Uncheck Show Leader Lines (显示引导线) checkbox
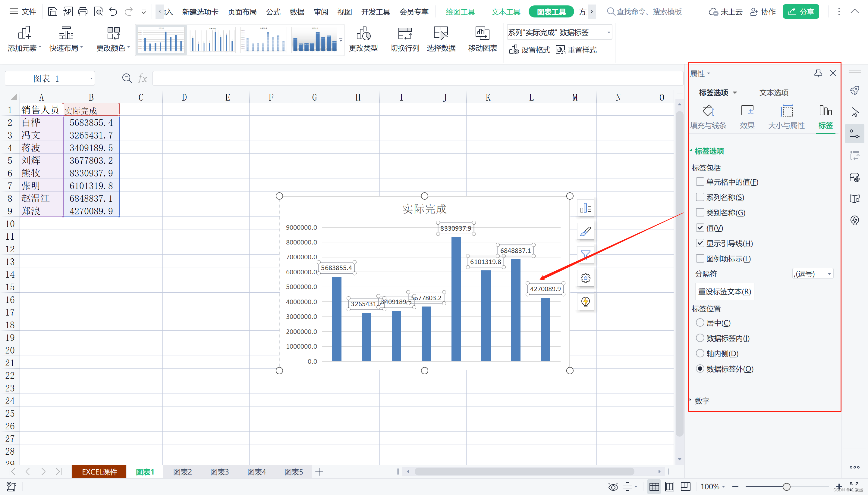 click(700, 243)
